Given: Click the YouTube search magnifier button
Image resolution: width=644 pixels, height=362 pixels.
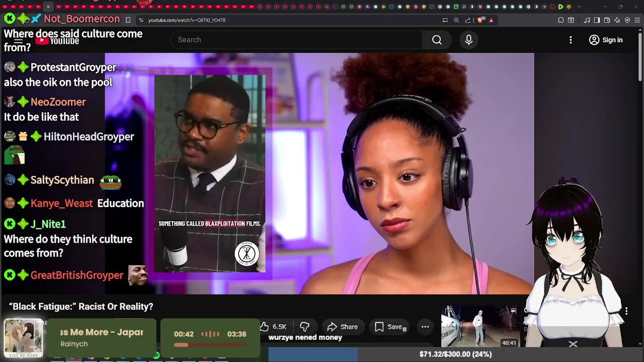Looking at the screenshot, I should tap(437, 40).
